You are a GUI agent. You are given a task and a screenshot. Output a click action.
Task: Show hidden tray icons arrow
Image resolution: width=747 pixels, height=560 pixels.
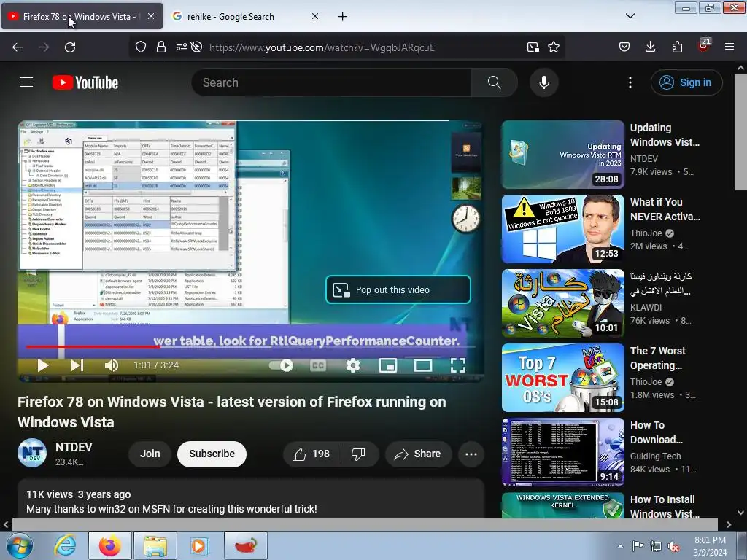[x=620, y=546]
